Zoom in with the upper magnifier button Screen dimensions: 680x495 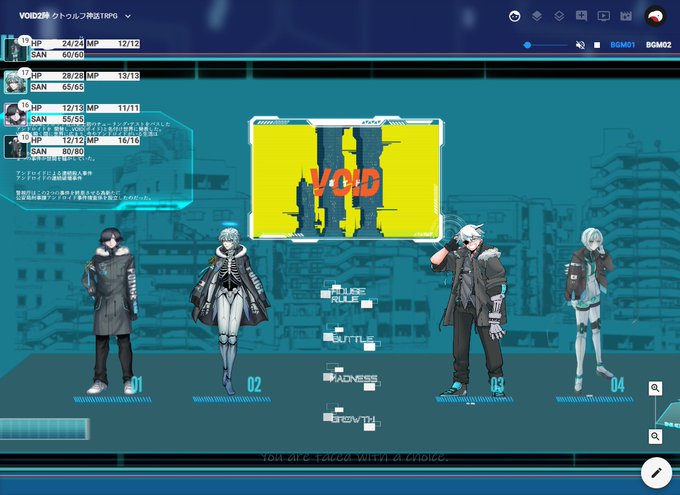pyautogui.click(x=655, y=388)
